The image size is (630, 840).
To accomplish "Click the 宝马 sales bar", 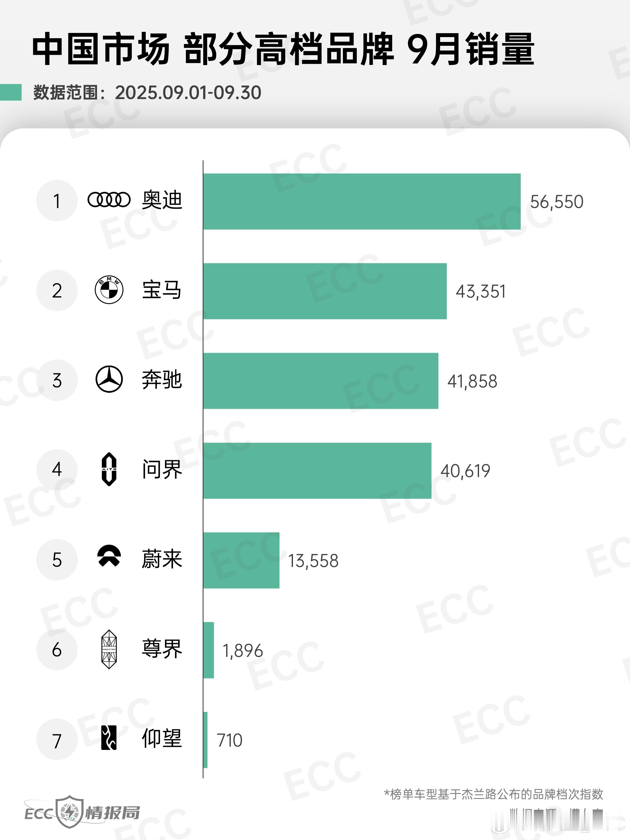I will point(325,291).
